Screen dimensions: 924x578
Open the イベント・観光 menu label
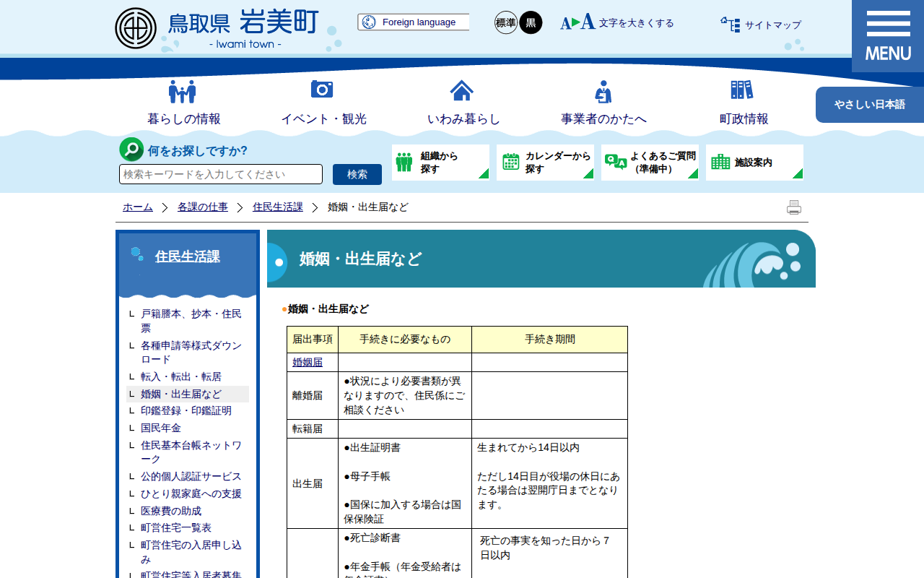[323, 119]
